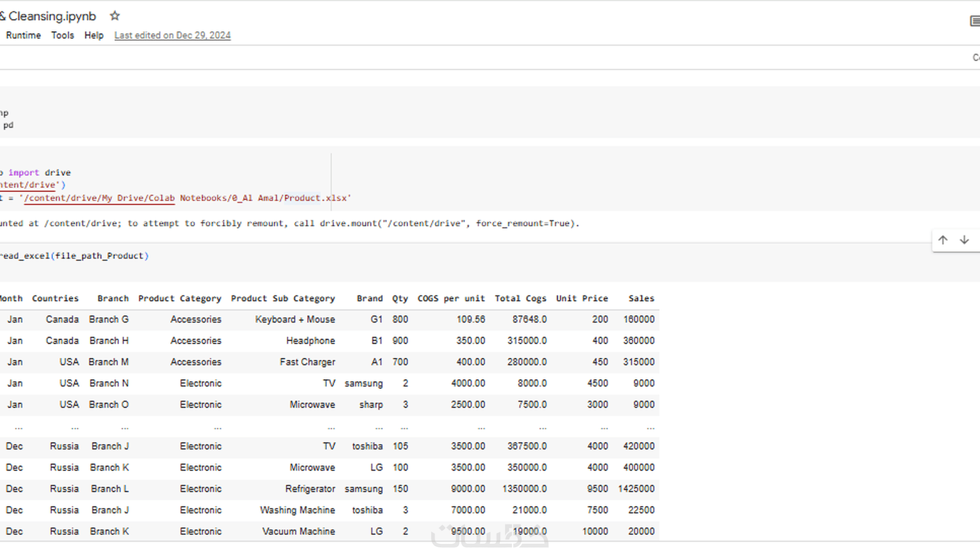This screenshot has height=559, width=980.
Task: Click the Sales value 160000
Action: coord(639,319)
